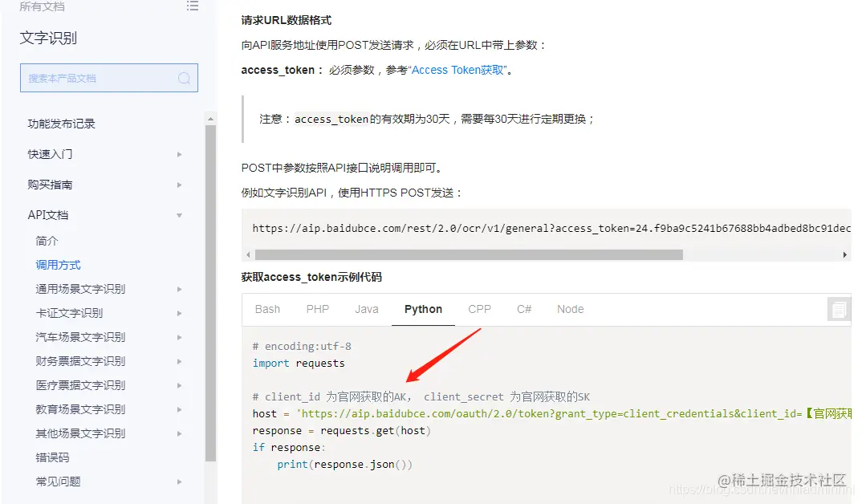Expand 卡证文字识别 submenu
Screen dimensions: 862x504
179,313
